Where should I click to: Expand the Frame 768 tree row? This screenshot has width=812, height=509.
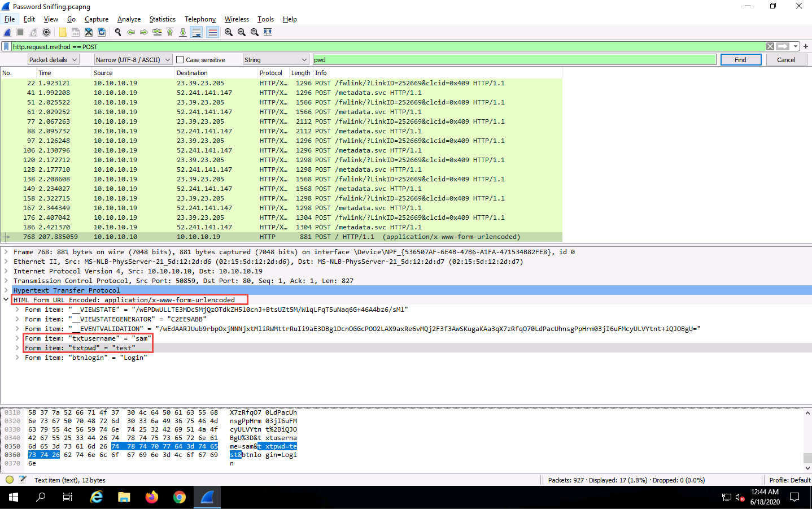[6, 252]
